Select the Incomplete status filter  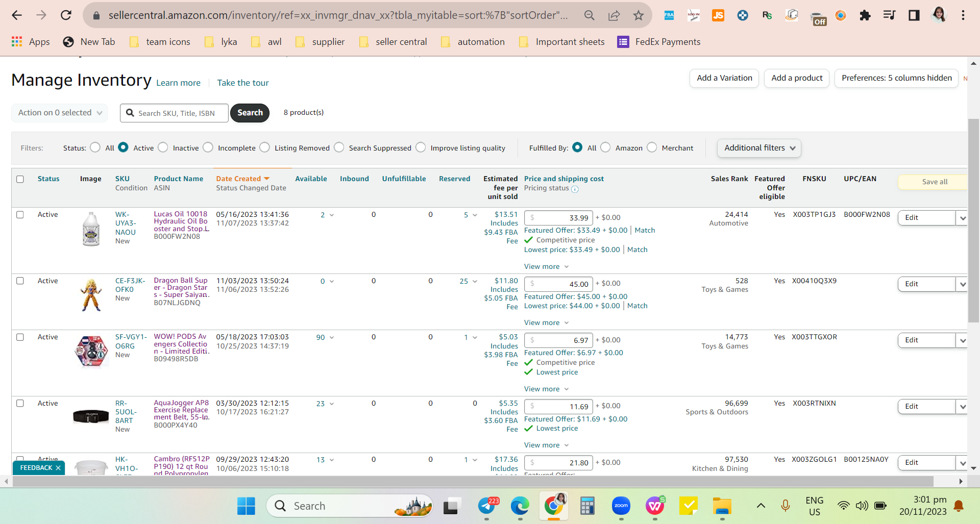click(208, 147)
